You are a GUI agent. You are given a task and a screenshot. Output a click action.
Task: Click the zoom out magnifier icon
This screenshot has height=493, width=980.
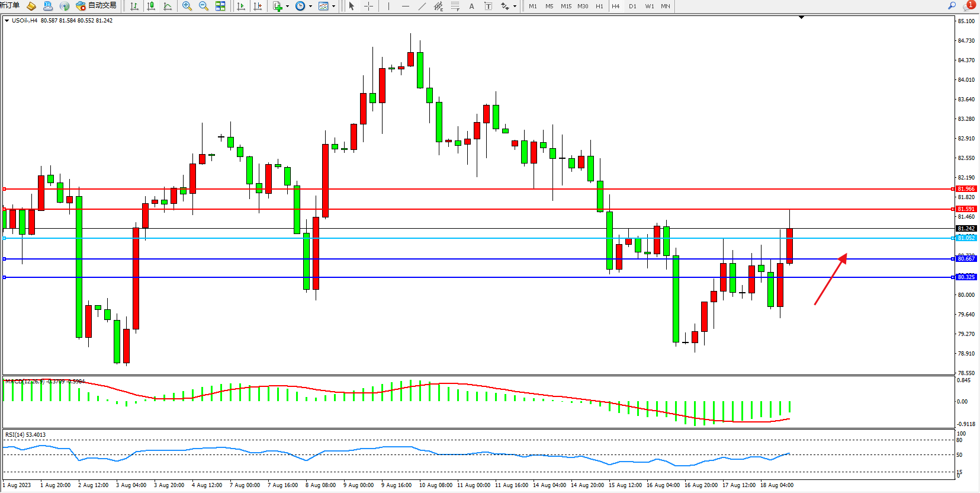pos(204,6)
